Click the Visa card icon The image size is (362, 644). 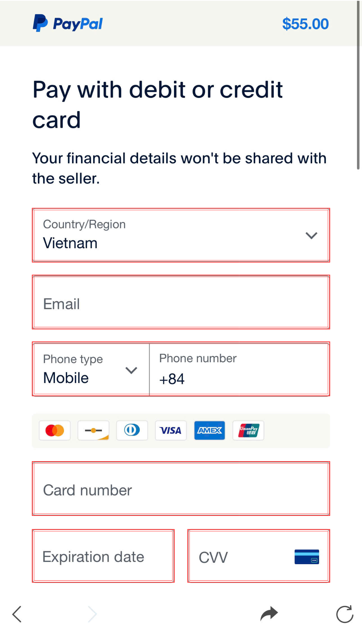coord(171,430)
